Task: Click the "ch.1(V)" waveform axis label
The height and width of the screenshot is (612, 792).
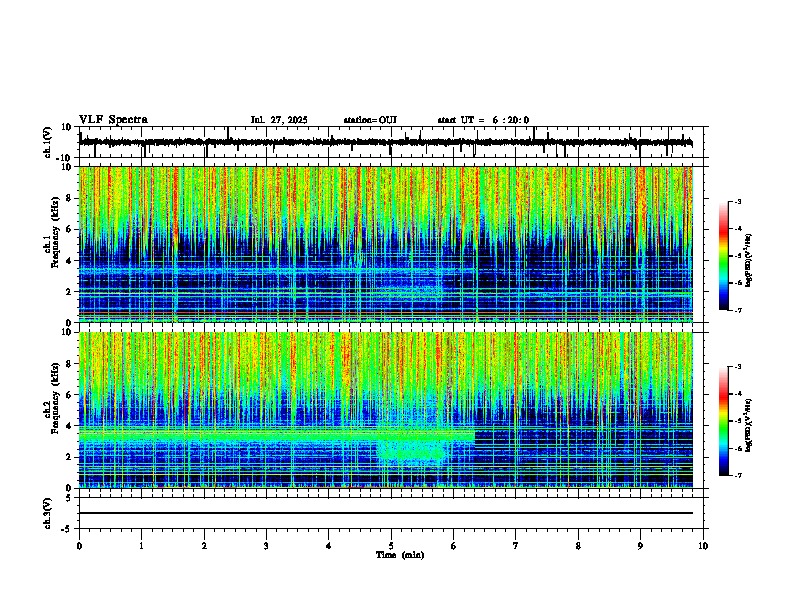Action: 48,142
